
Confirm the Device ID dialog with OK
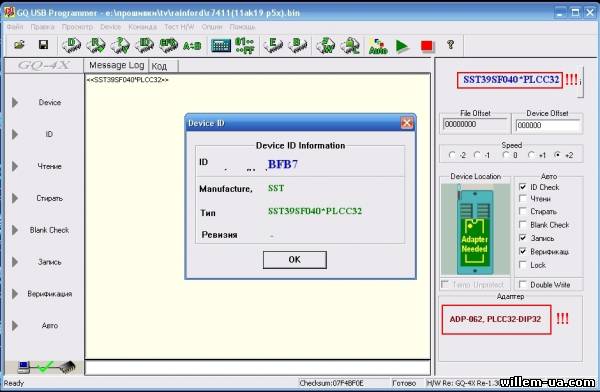point(295,260)
